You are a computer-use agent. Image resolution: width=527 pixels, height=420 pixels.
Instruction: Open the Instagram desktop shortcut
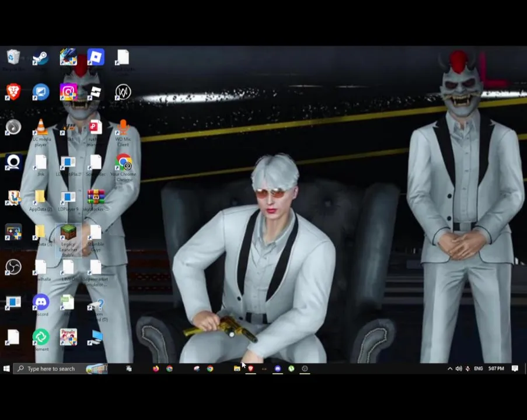tap(68, 92)
